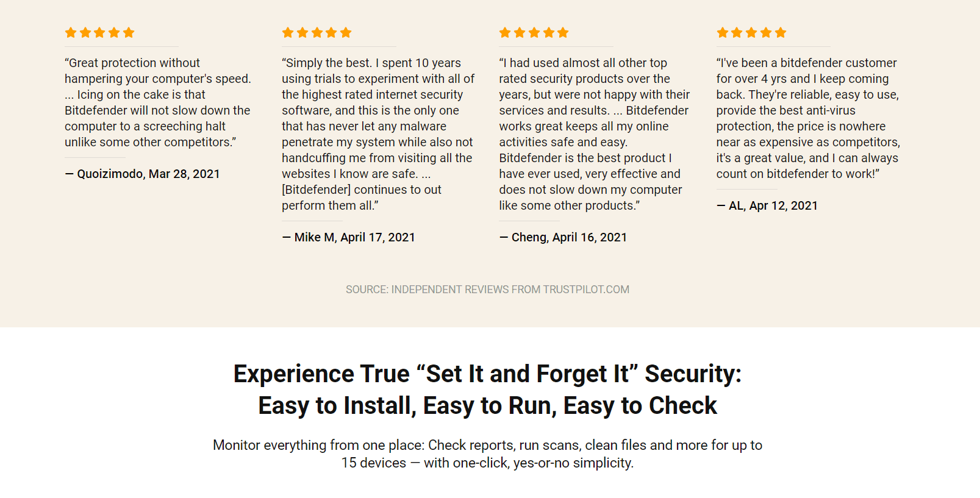
Task: Click the reviewer name AL, Apr 12, 2021
Action: tap(767, 205)
